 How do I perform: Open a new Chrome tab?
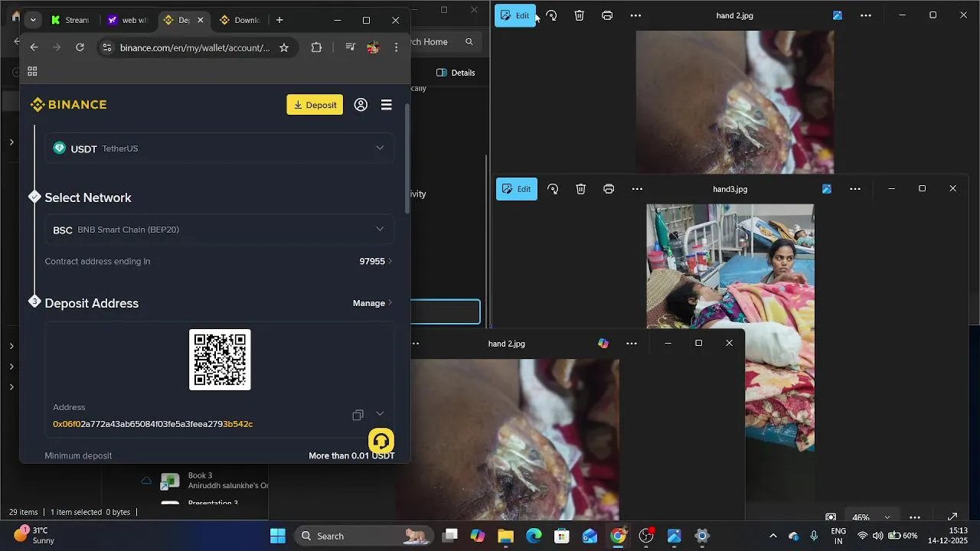point(279,20)
